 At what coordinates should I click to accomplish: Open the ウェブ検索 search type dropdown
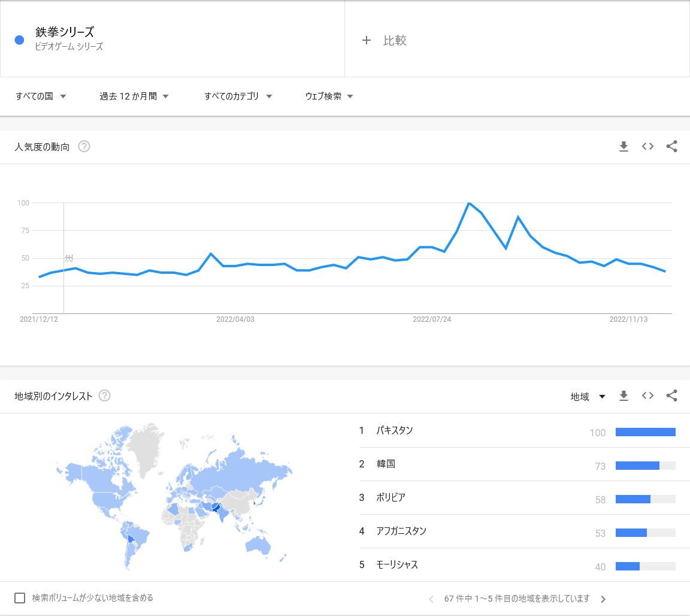[329, 96]
